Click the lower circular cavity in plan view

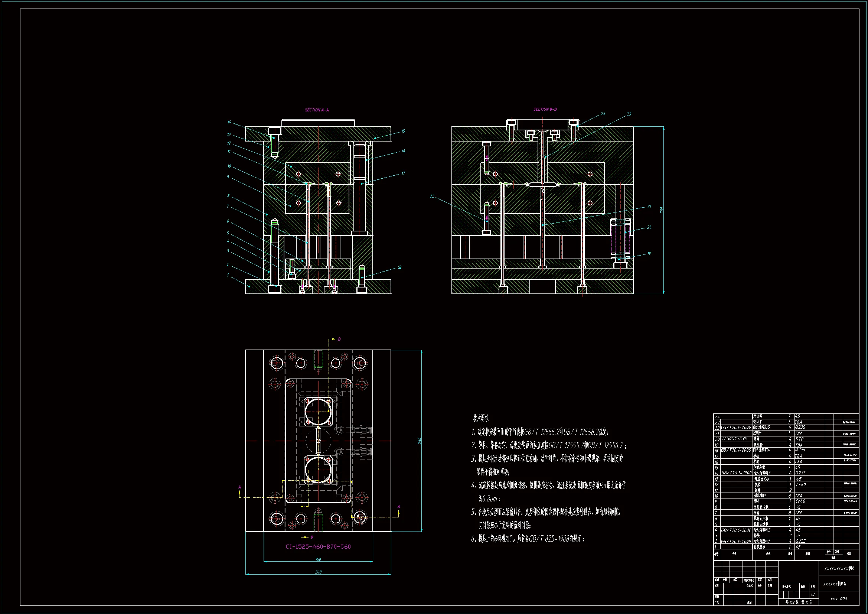tap(318, 470)
